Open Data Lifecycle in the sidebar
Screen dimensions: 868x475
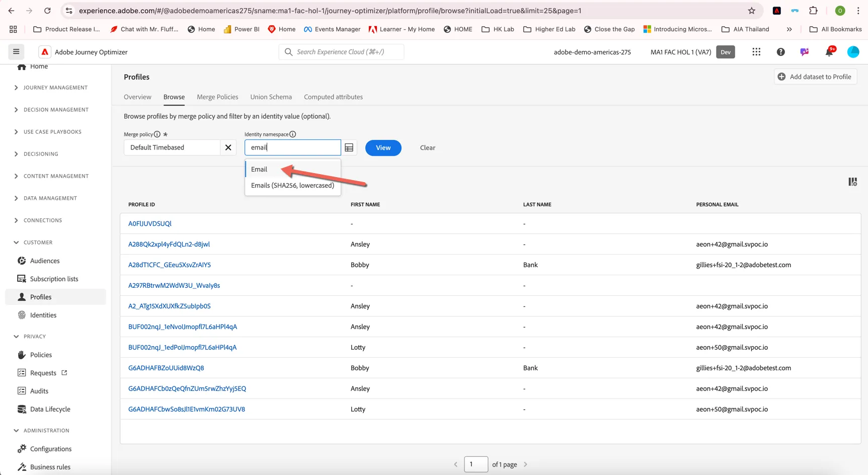(x=50, y=409)
